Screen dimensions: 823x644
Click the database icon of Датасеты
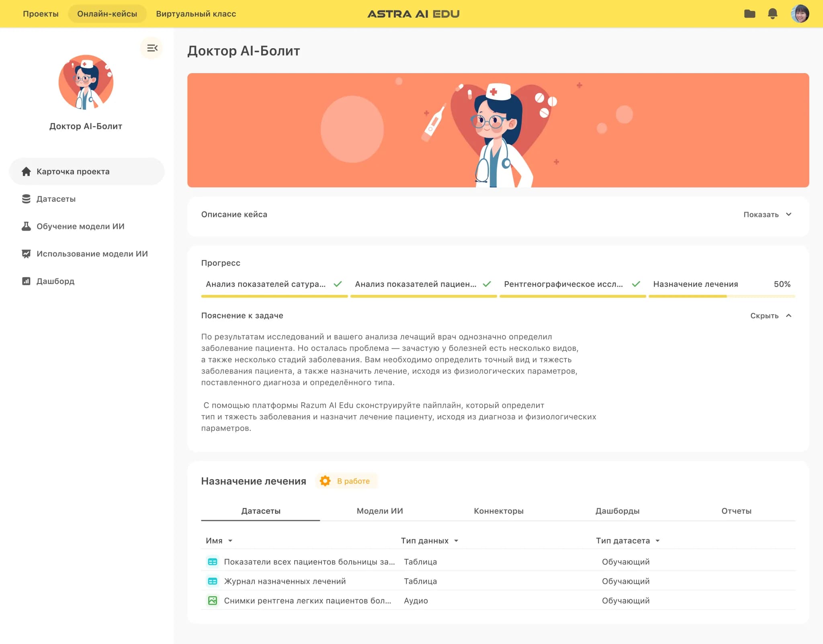pos(26,199)
